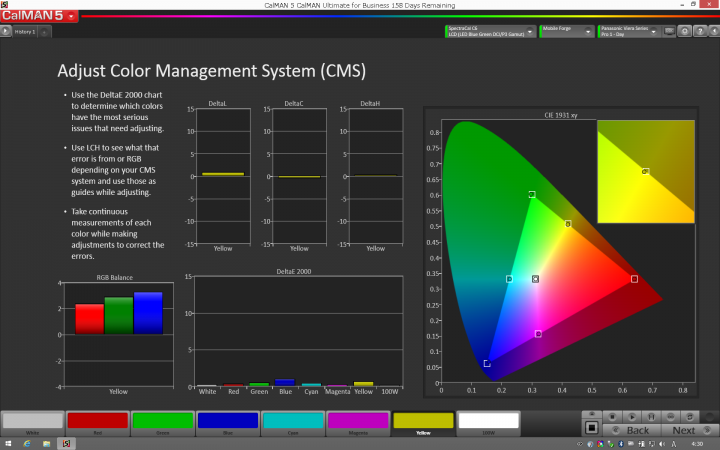
Task: Open the Panasonic Viera Series display dropdown
Action: pos(653,31)
